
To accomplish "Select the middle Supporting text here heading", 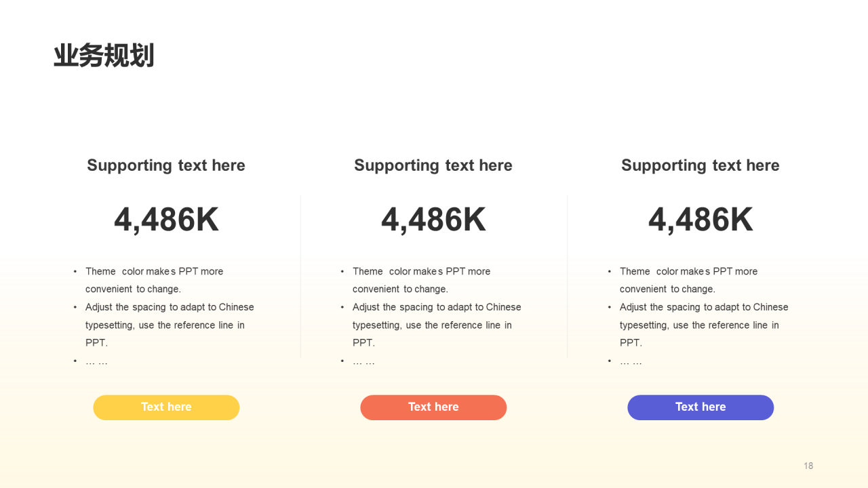I will coord(433,165).
